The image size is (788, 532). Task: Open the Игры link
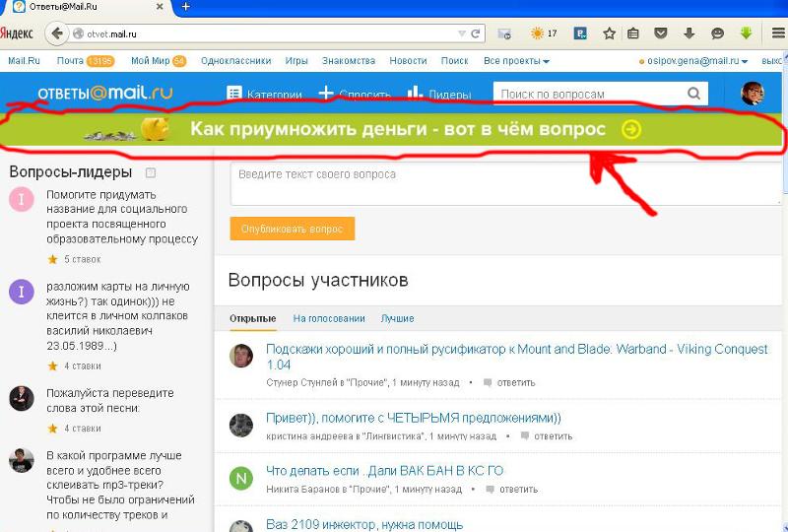click(296, 61)
